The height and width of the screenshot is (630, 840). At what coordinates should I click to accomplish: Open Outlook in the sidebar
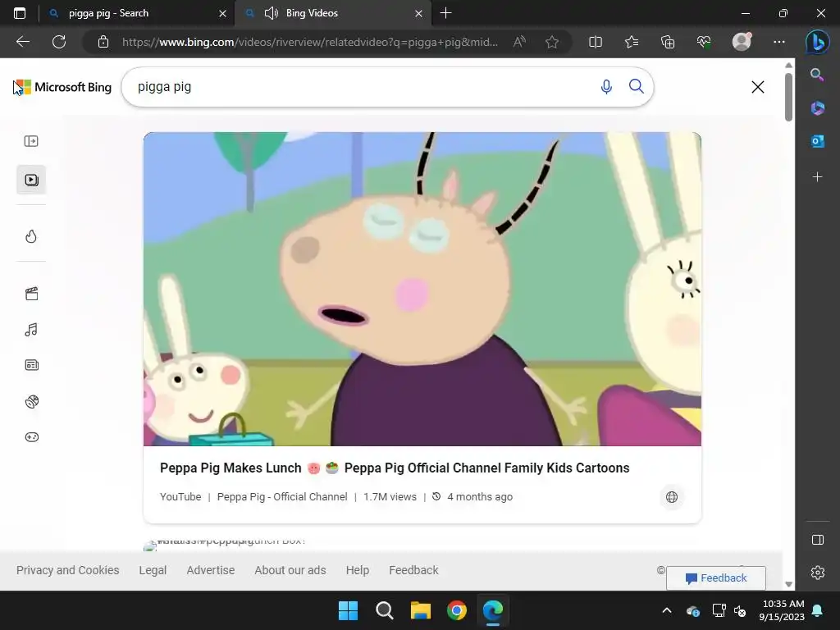[x=818, y=141]
